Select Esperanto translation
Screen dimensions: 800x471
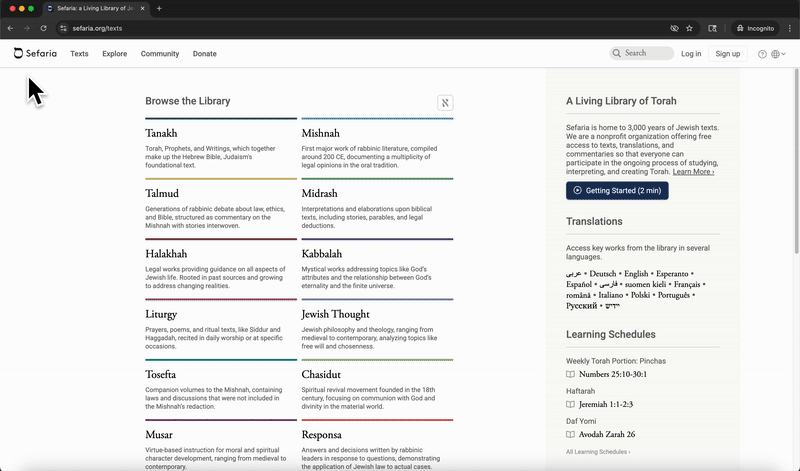pos(672,274)
